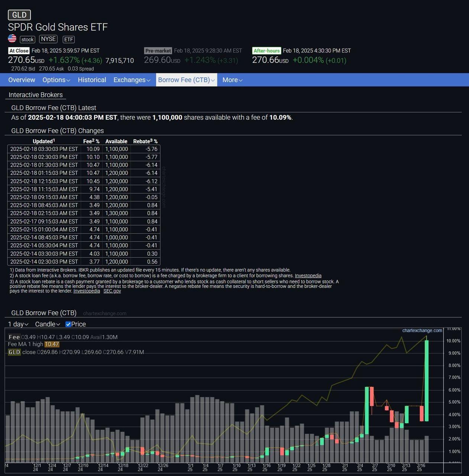Select the Interactive Brokers tab
The height and width of the screenshot is (476, 469).
[36, 95]
